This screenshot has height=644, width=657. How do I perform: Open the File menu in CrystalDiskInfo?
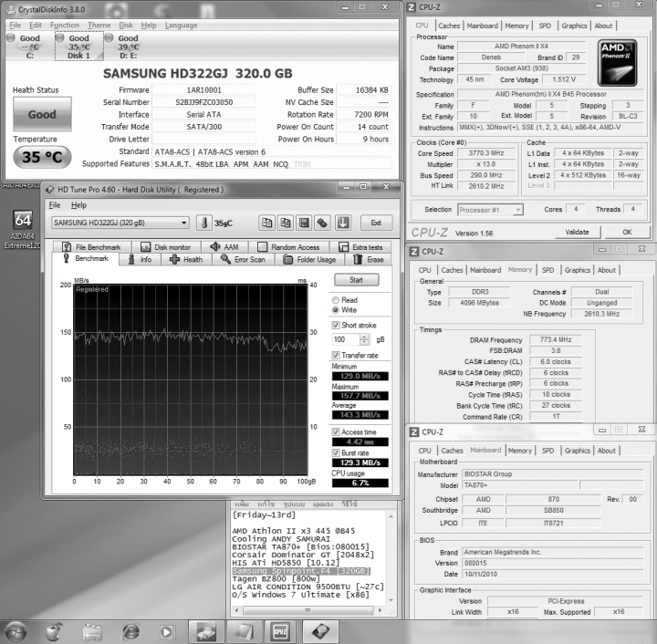pyautogui.click(x=16, y=26)
